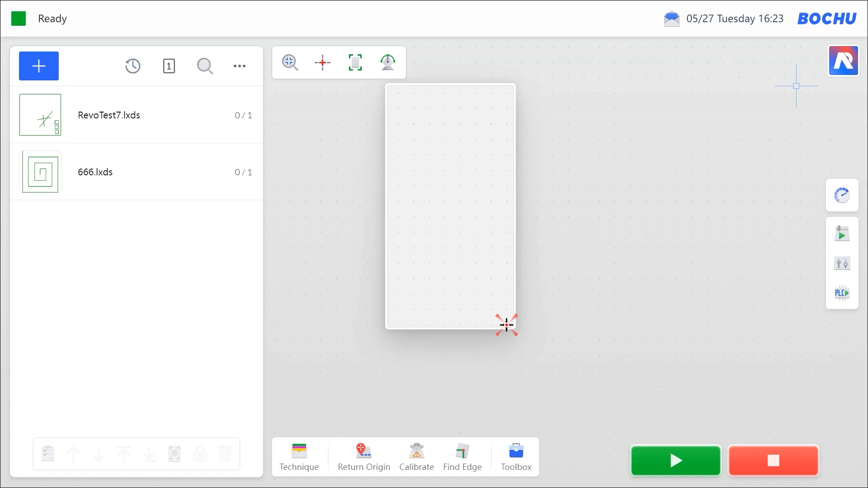This screenshot has height=488, width=868.
Task: Stop processing with red stop button
Action: click(x=774, y=460)
